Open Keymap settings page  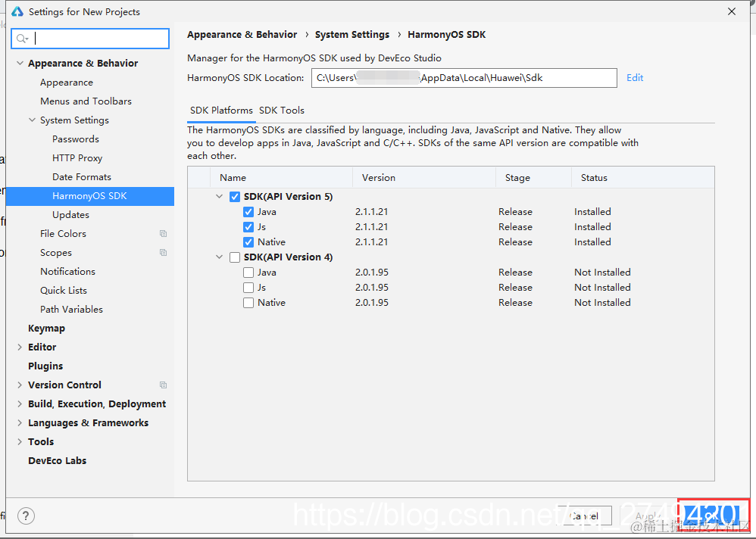click(x=46, y=329)
